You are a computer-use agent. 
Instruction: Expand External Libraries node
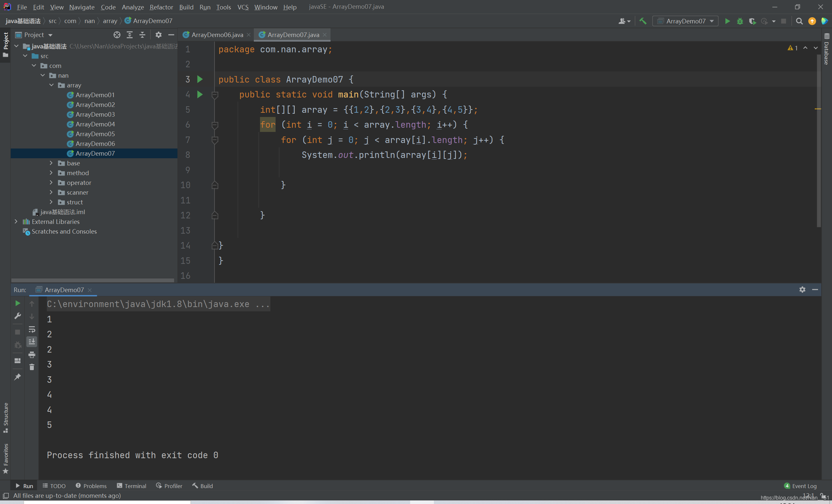pos(16,221)
